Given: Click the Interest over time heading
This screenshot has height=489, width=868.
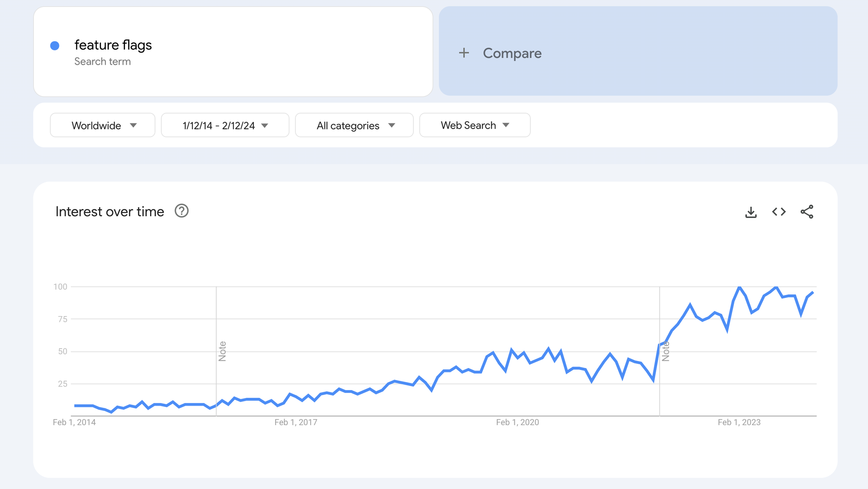Looking at the screenshot, I should coord(110,211).
